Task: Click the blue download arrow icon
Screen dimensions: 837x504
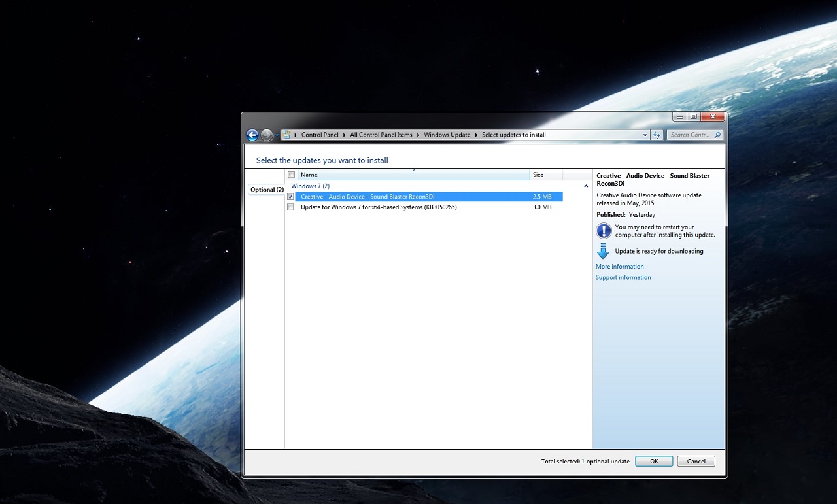Action: coord(603,251)
